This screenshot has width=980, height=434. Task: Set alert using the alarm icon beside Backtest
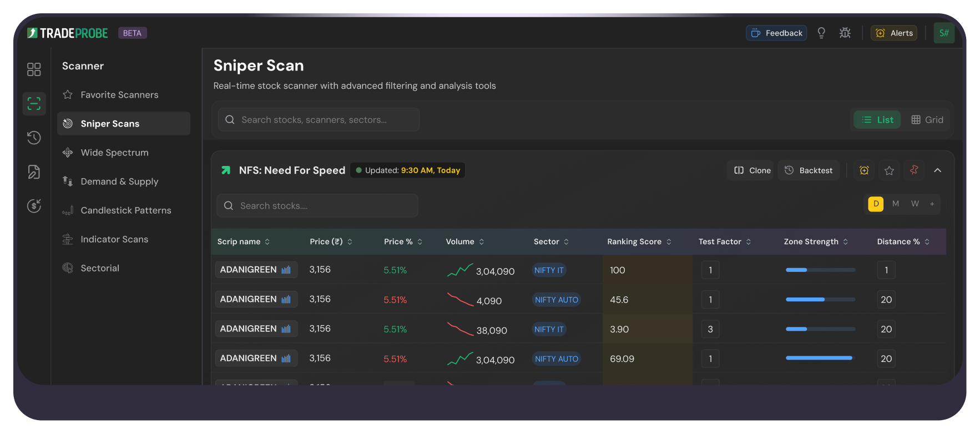coord(864,170)
